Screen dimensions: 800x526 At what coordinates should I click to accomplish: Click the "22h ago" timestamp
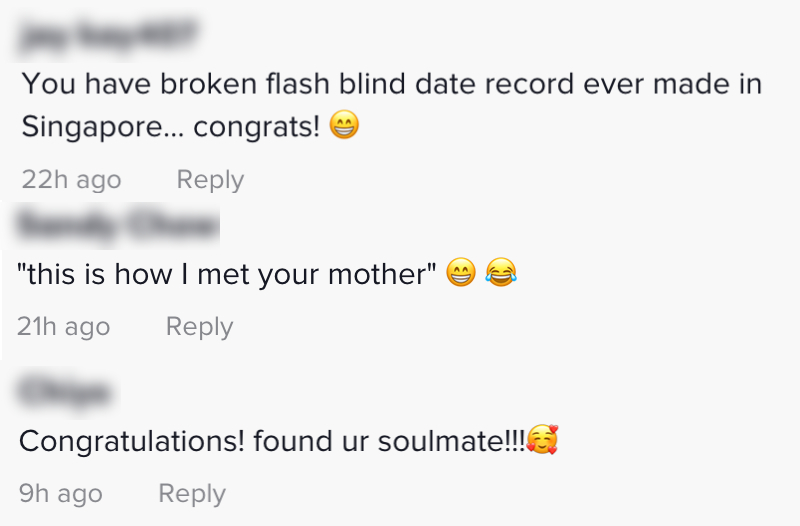[71, 180]
